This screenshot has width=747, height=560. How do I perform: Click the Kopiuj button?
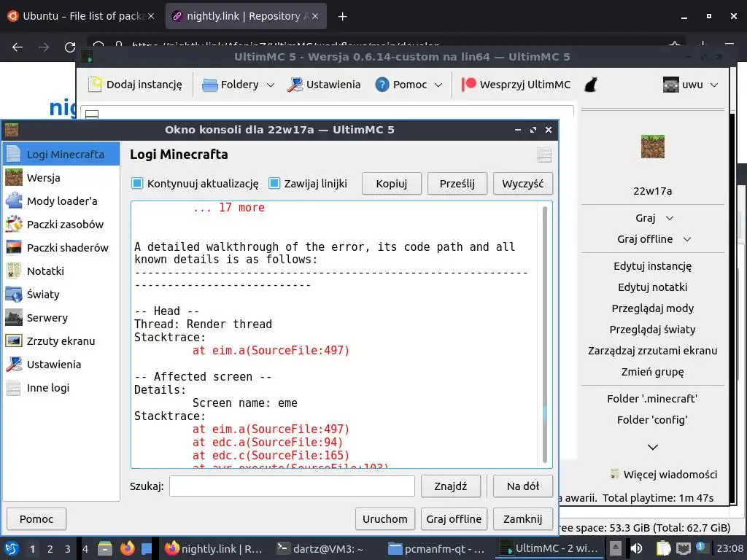click(392, 184)
